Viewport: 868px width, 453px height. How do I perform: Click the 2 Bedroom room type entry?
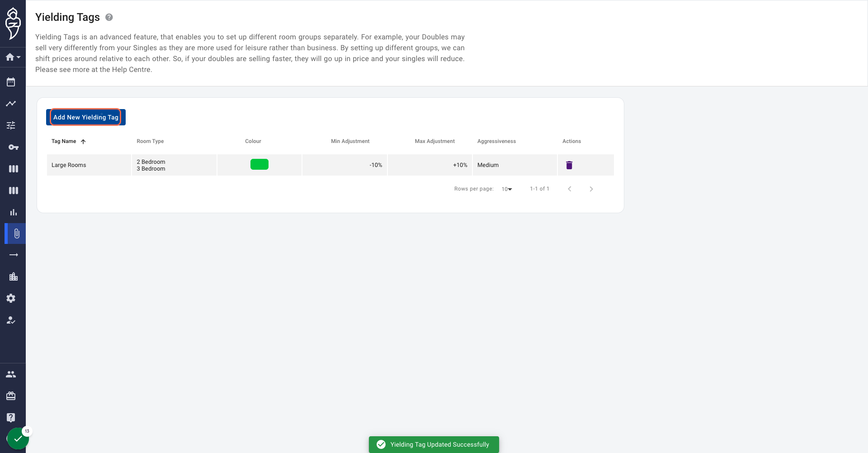click(x=151, y=162)
